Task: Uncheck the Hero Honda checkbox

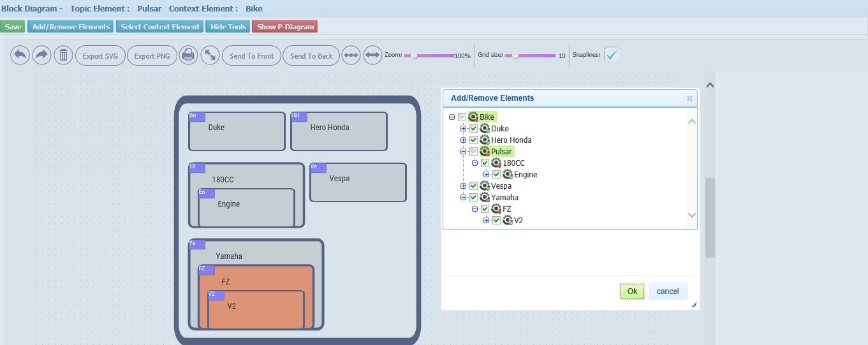Action: click(473, 140)
